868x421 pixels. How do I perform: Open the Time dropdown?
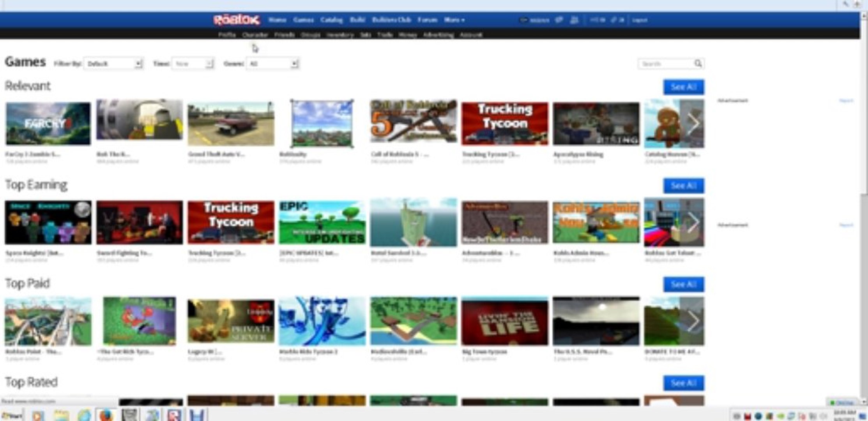tap(193, 64)
